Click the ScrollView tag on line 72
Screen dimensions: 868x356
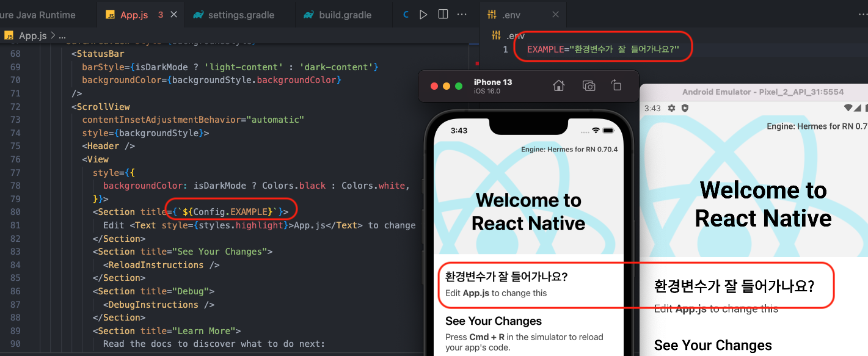click(103, 106)
